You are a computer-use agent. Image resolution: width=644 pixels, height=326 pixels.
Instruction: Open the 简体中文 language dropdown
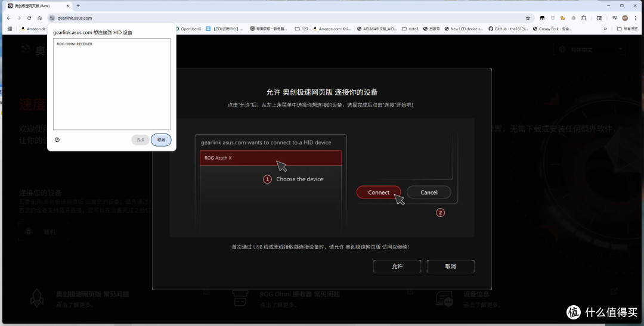(589, 49)
